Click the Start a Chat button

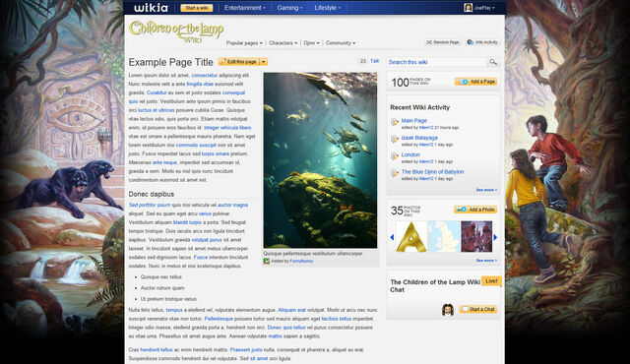[x=478, y=309]
